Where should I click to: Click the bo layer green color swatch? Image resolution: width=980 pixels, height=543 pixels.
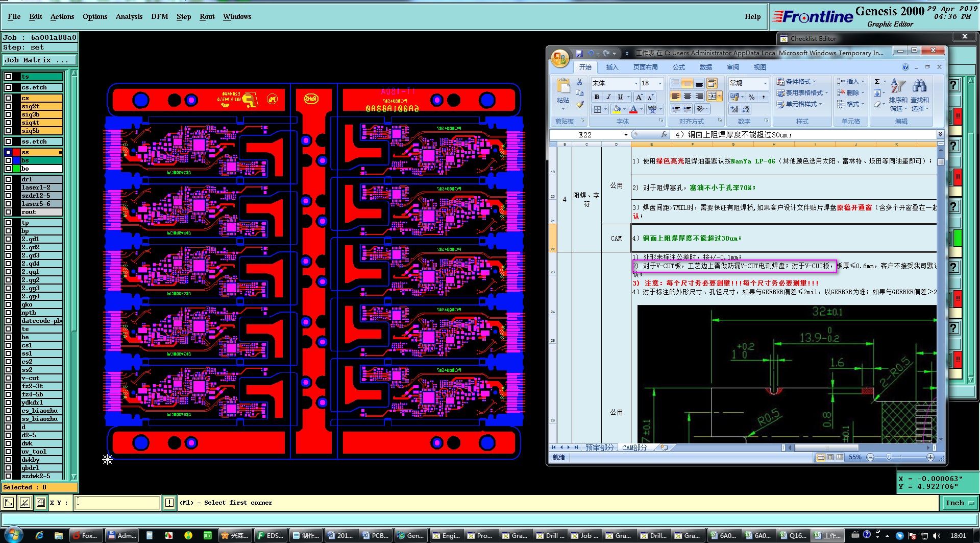click(17, 169)
